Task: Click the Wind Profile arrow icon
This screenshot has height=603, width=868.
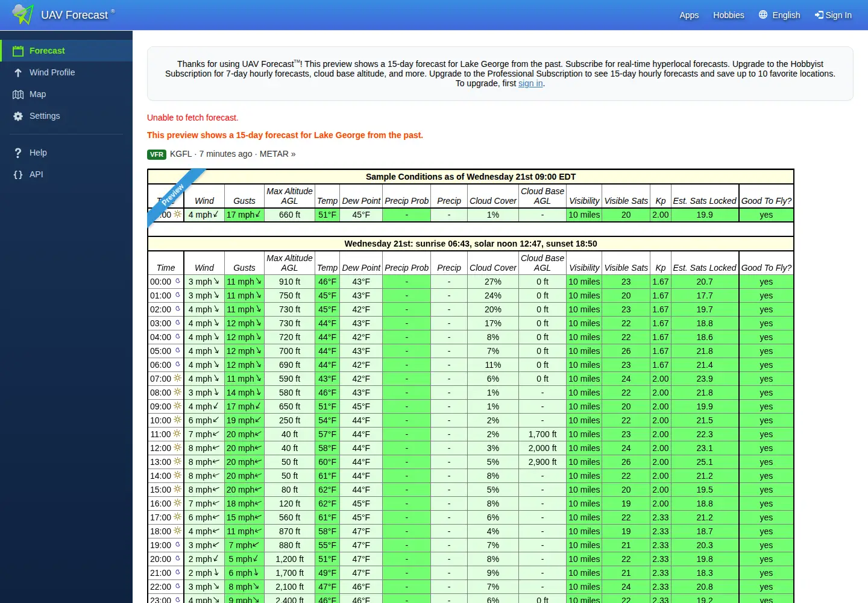Action: tap(18, 72)
